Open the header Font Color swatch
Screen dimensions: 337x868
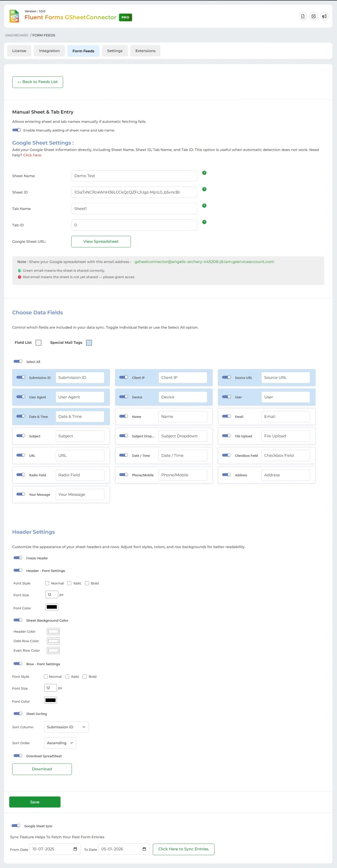point(52,607)
